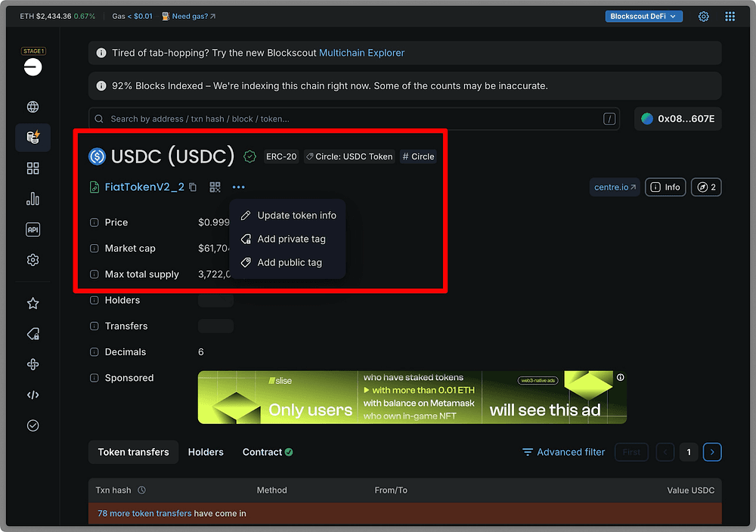Image resolution: width=756 pixels, height=532 pixels.
Task: Switch to the Contract tab
Action: (268, 452)
